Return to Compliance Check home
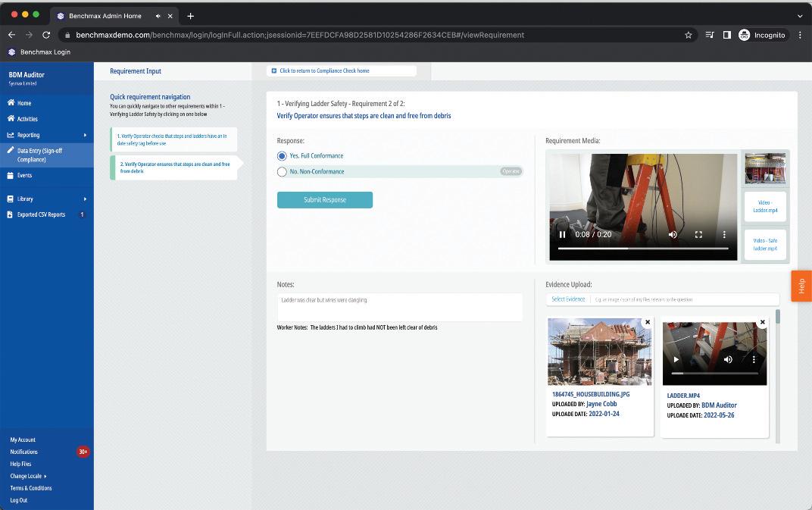The width and height of the screenshot is (812, 510). coord(342,71)
